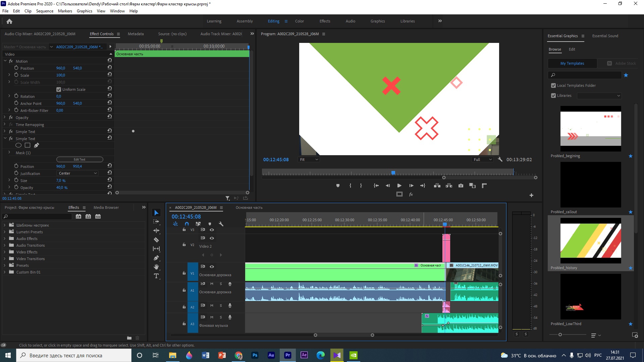Toggle Local Templates Folder checkbox
The height and width of the screenshot is (362, 644).
pos(553,85)
